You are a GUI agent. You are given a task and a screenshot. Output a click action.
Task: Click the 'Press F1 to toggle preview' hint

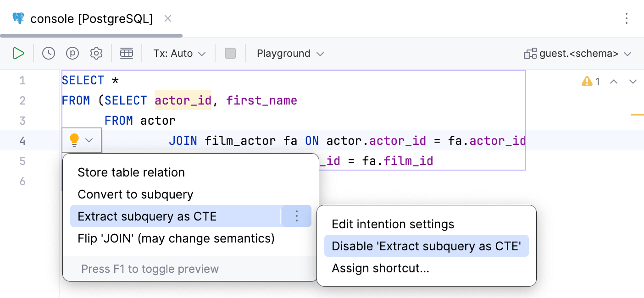coord(150,269)
